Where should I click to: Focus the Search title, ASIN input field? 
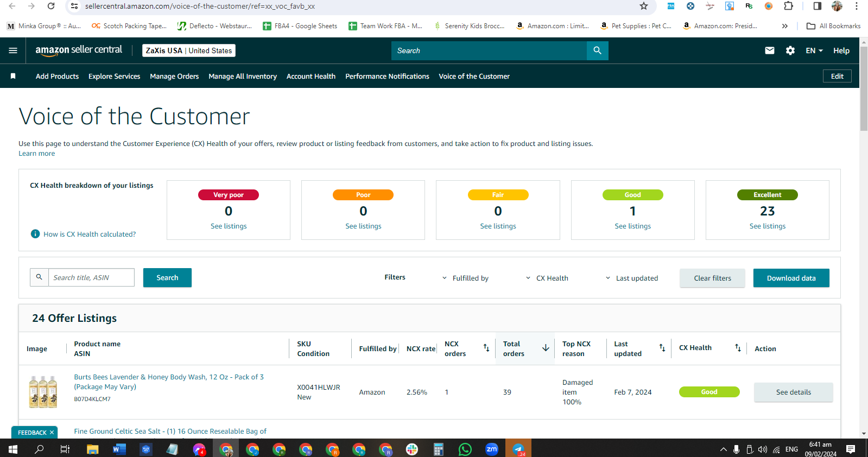(x=91, y=277)
